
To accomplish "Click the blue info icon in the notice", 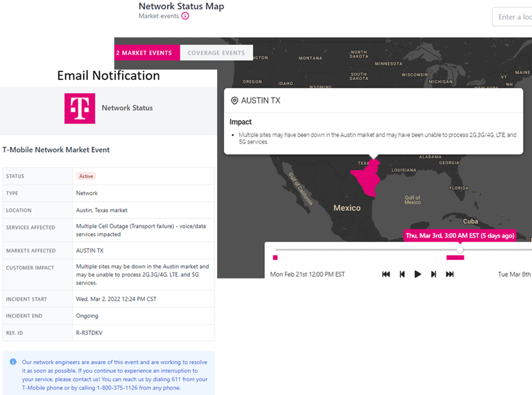I will pos(13,362).
